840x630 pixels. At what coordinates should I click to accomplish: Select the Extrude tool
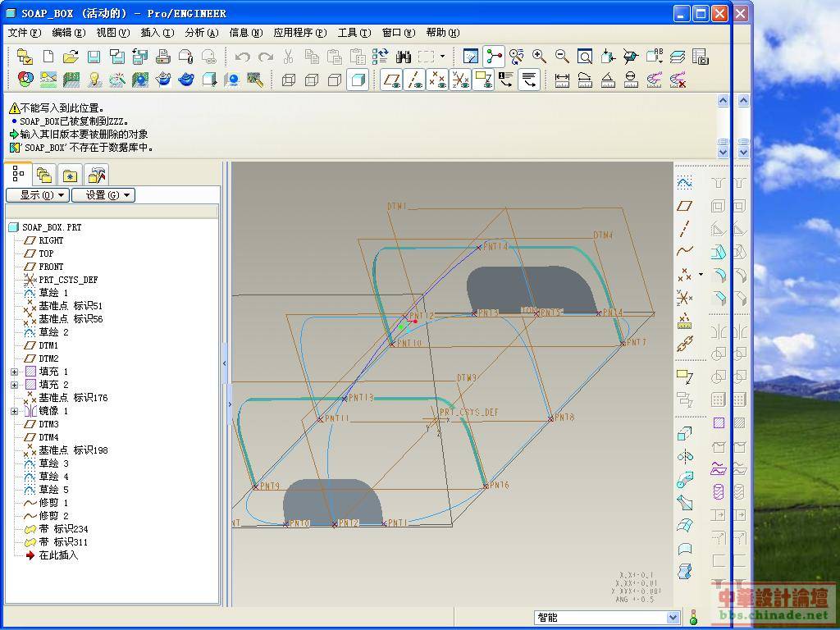point(685,433)
